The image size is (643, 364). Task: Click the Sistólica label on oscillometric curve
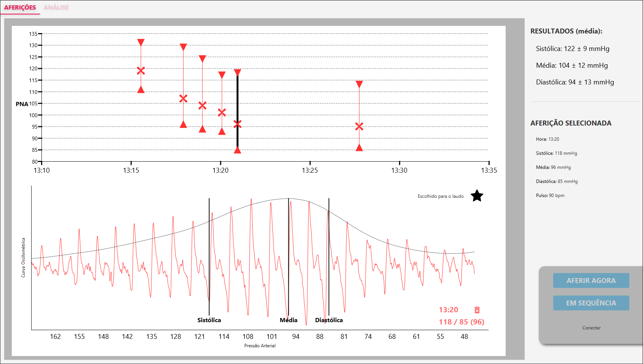[209, 320]
